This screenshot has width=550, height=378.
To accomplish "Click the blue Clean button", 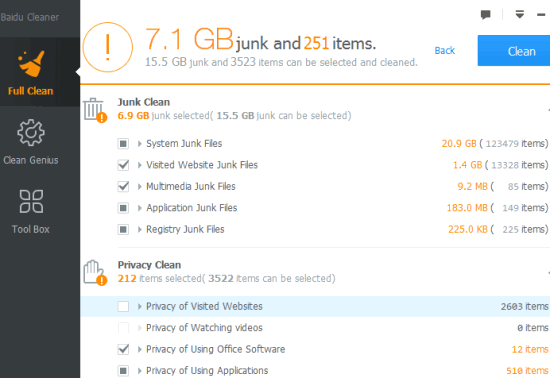I will pyautogui.click(x=514, y=51).
